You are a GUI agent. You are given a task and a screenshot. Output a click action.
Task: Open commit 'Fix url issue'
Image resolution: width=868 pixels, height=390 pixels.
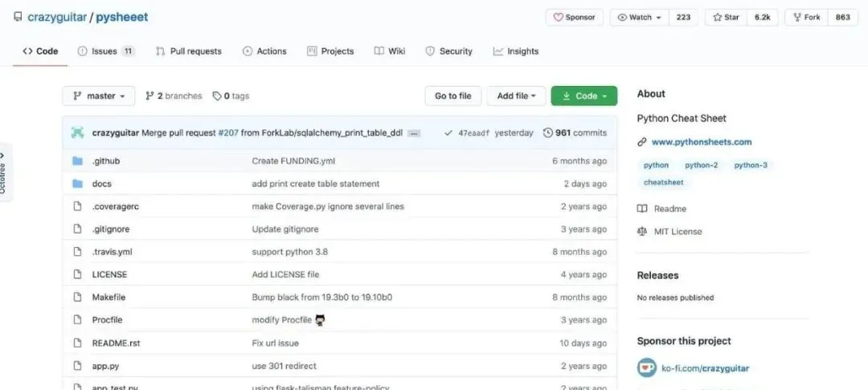[275, 343]
